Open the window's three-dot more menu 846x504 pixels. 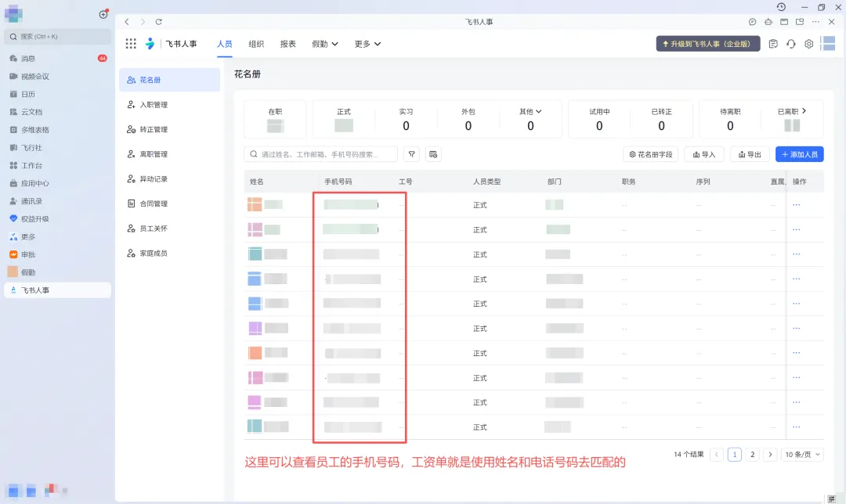pyautogui.click(x=815, y=22)
